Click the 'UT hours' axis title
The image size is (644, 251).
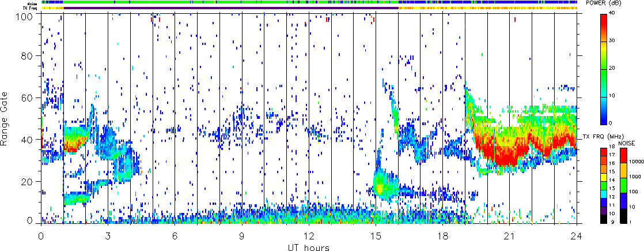tap(308, 248)
